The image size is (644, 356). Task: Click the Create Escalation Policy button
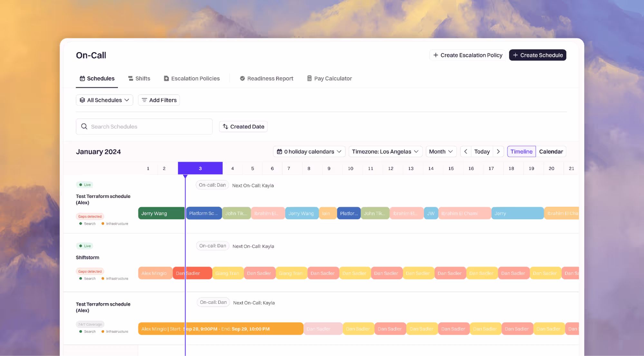point(467,55)
